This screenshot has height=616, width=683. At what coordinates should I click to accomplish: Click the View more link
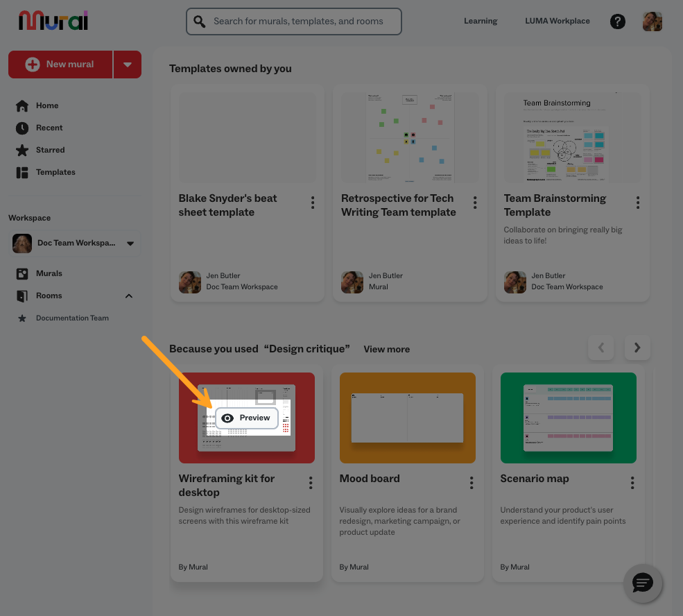click(x=387, y=350)
